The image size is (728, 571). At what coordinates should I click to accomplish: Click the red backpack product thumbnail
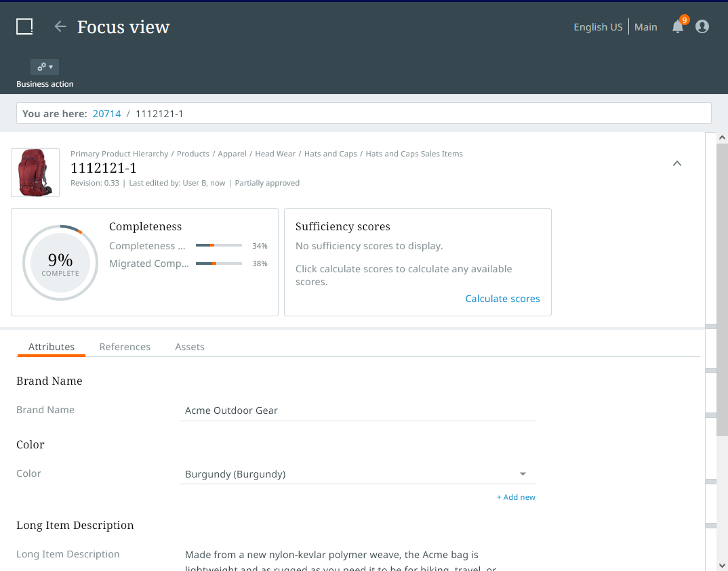(x=35, y=173)
